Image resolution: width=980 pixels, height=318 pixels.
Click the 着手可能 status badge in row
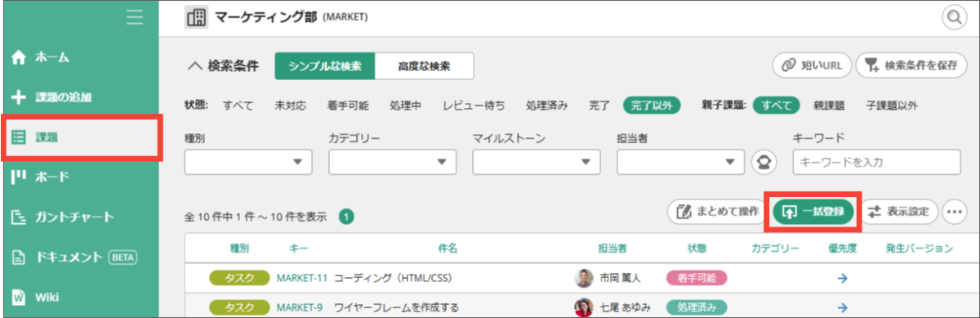pyautogui.click(x=697, y=278)
